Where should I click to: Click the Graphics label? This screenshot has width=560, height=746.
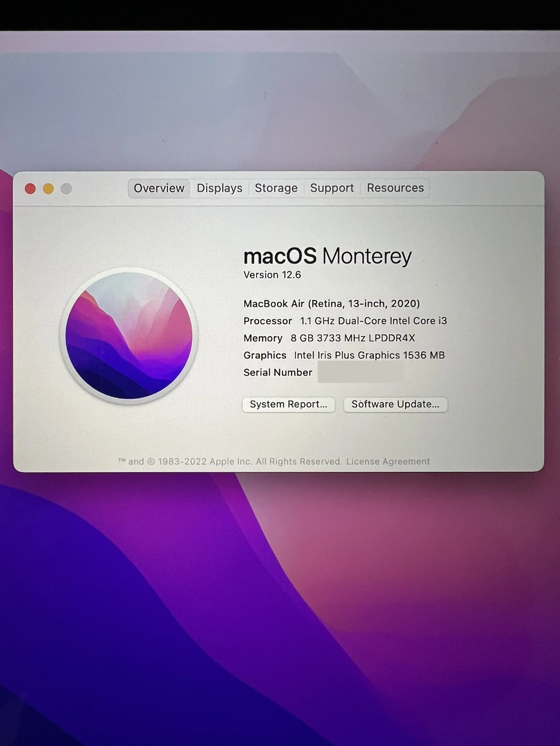pos(265,356)
